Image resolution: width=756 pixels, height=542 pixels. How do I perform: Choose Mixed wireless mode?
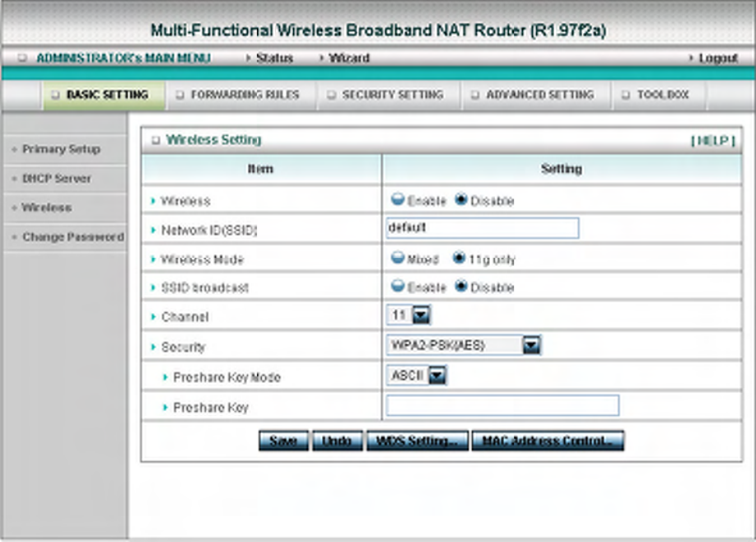[x=398, y=258]
